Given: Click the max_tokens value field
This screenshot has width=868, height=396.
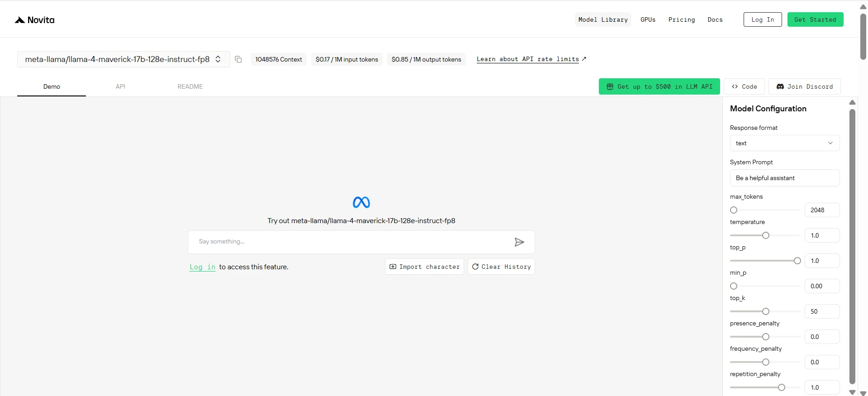Looking at the screenshot, I should (822, 210).
